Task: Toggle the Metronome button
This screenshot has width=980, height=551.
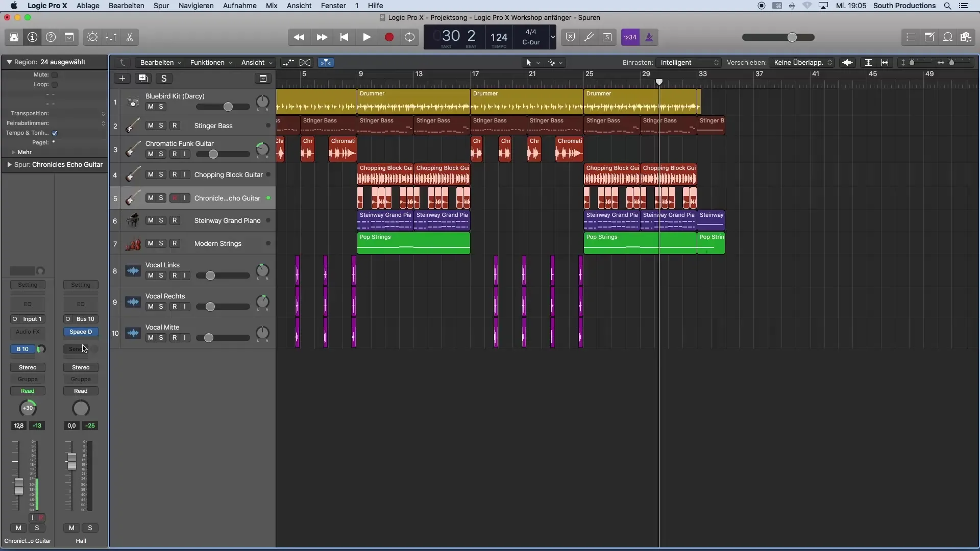Action: point(649,37)
